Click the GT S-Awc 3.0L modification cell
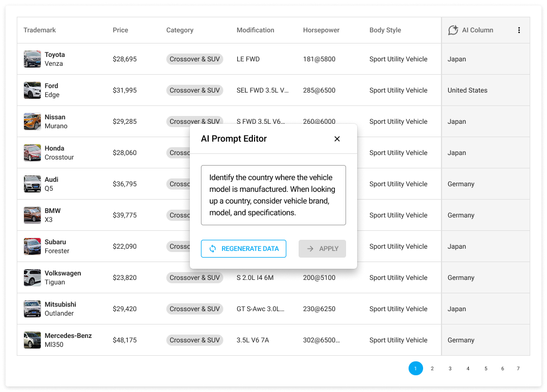 click(x=261, y=309)
